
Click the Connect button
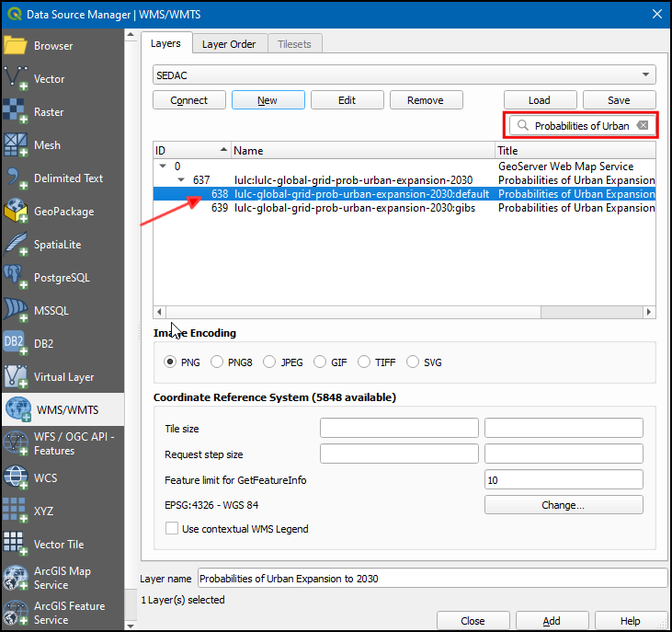tap(189, 100)
